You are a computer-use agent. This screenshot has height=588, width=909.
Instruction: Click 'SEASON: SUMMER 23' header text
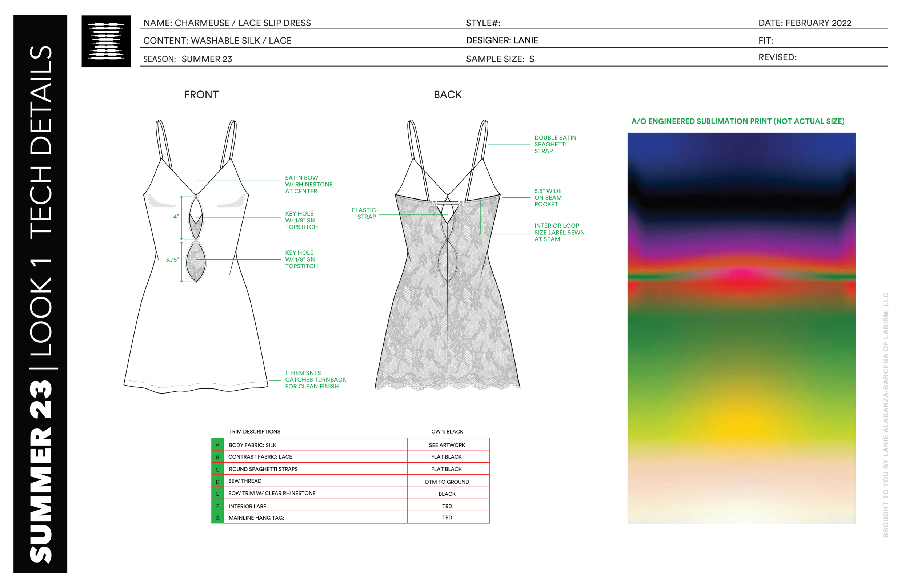point(188,59)
